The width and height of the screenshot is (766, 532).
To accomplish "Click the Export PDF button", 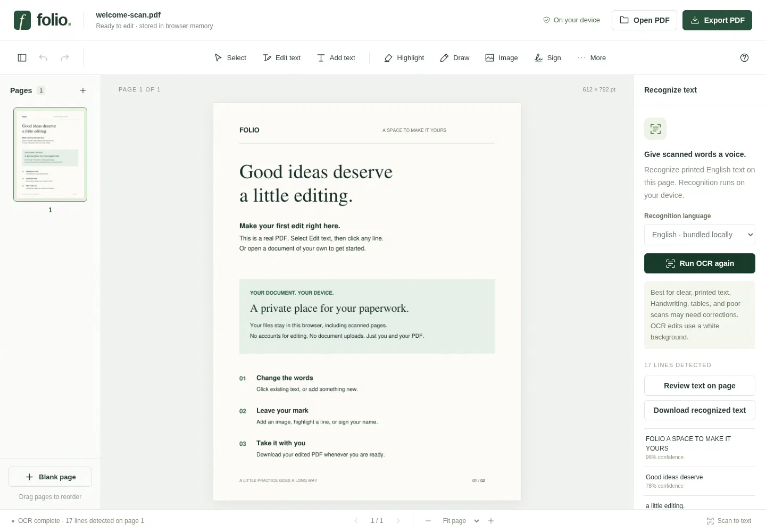I will [x=717, y=20].
